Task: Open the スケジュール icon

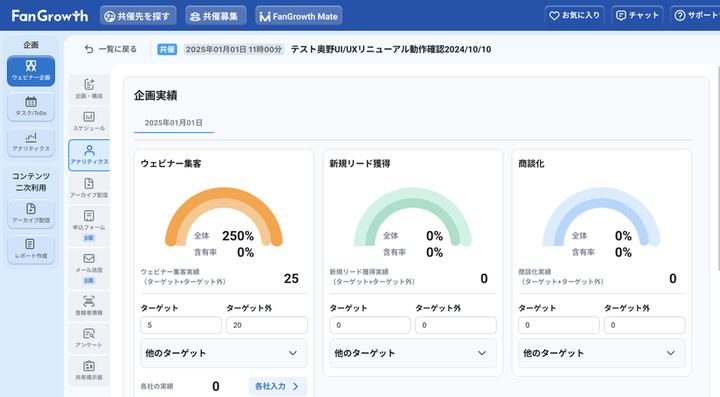Action: [x=89, y=121]
